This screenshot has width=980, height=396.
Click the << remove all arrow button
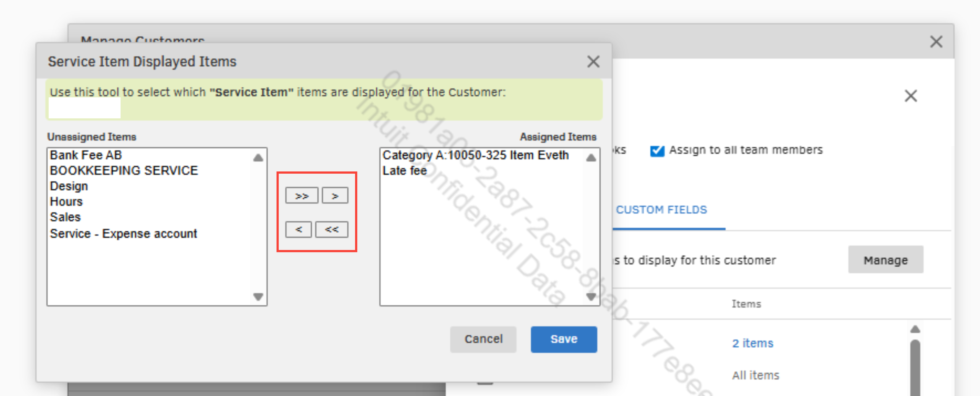coord(331,229)
